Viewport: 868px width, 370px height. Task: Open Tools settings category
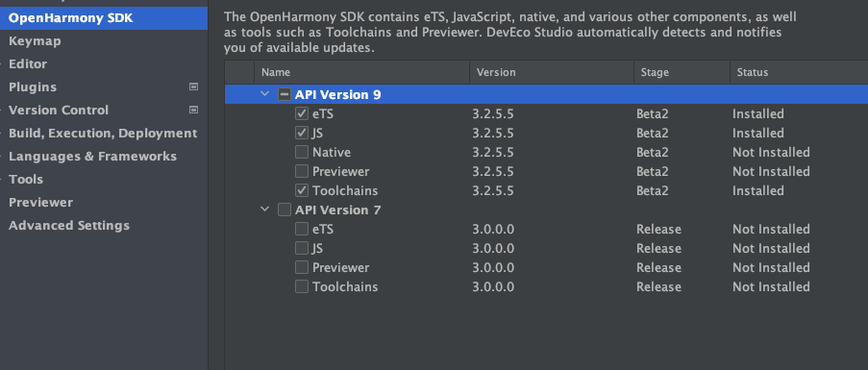(x=25, y=179)
